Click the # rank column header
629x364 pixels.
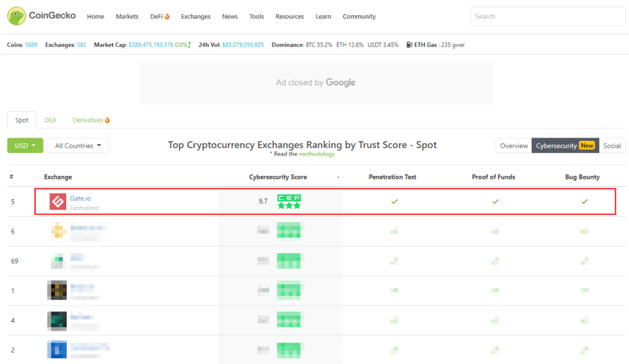pos(11,176)
